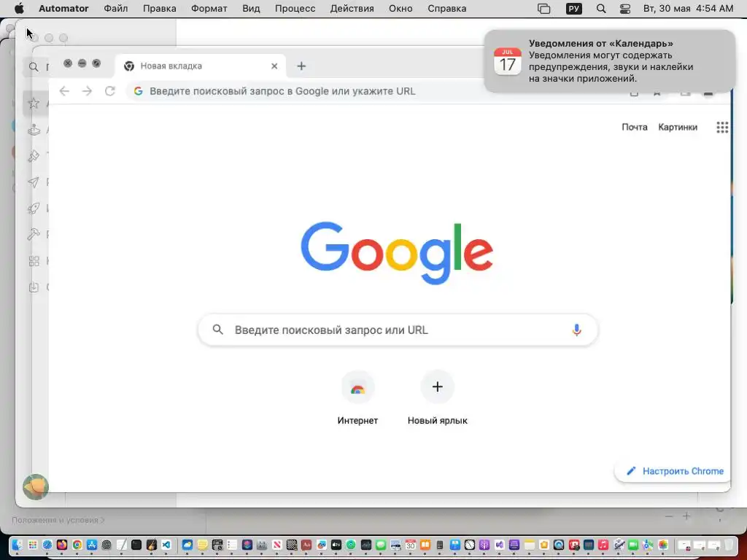Select the grid categories item in the App Store window sidebar
The height and width of the screenshot is (560, 747).
click(x=34, y=261)
